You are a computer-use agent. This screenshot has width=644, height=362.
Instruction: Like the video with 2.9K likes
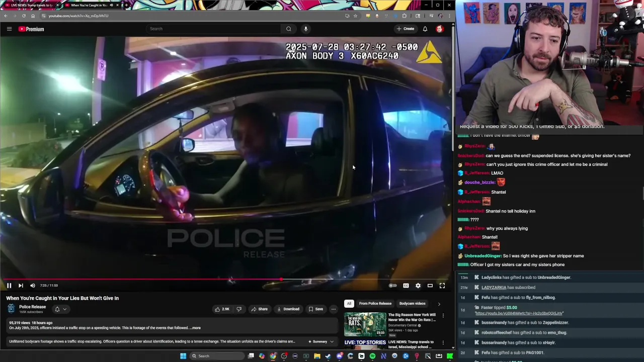(222, 309)
